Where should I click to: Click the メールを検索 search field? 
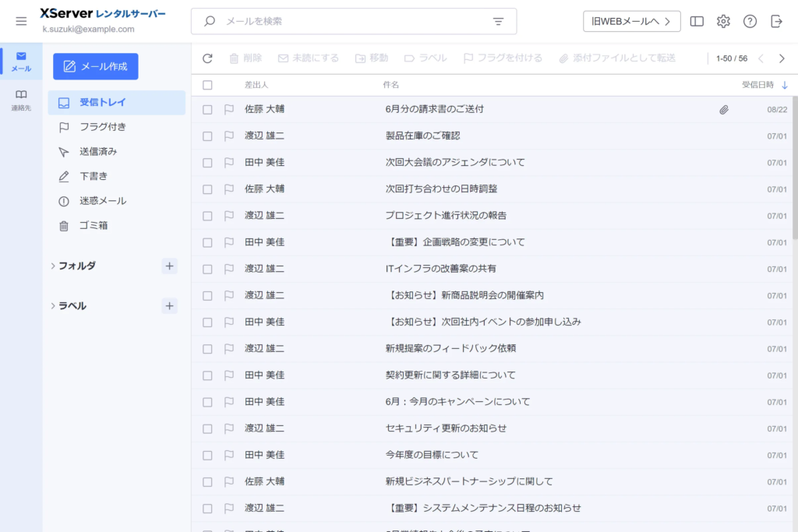point(351,22)
